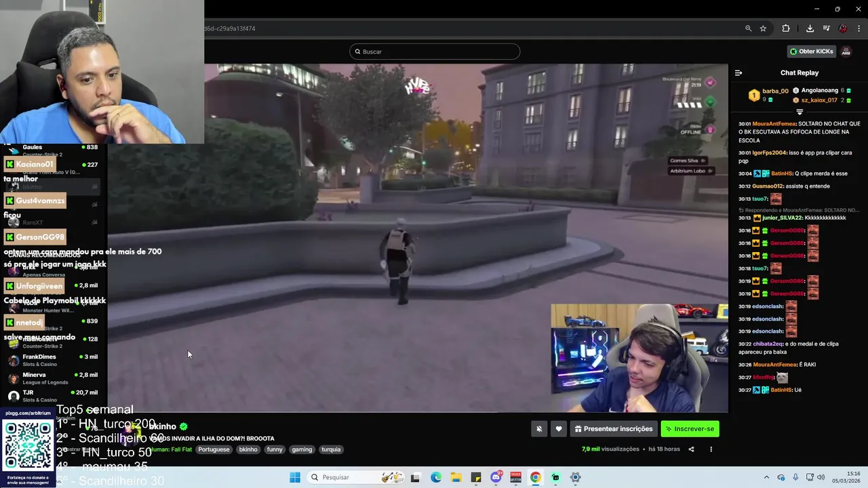Open the 'Human: Fall Flat' category link
868x488 pixels.
(x=172, y=449)
